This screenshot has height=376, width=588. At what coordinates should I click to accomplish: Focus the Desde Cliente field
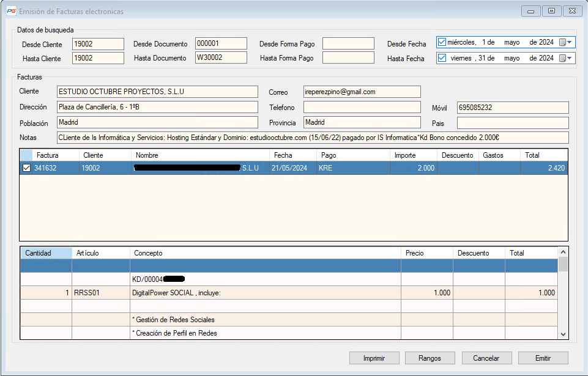pos(98,44)
